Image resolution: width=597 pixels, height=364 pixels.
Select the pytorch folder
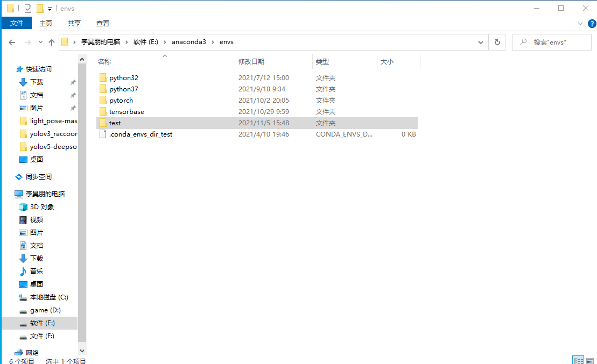[121, 101]
